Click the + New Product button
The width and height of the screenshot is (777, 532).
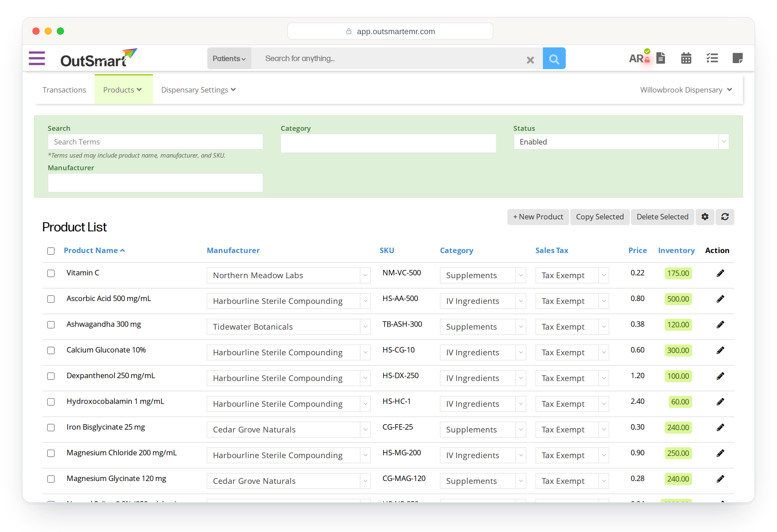[538, 217]
